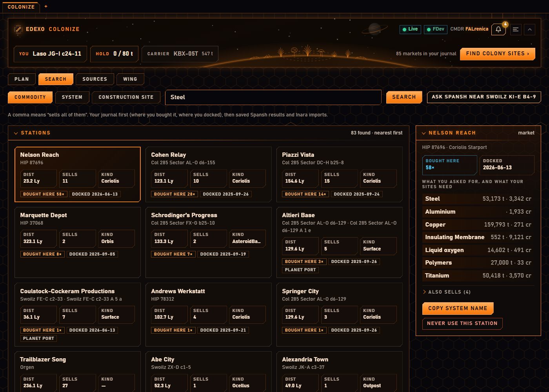Click the DOCKED 2026-06-13 box in market panel
The height and width of the screenshot is (392, 549).
(507, 165)
